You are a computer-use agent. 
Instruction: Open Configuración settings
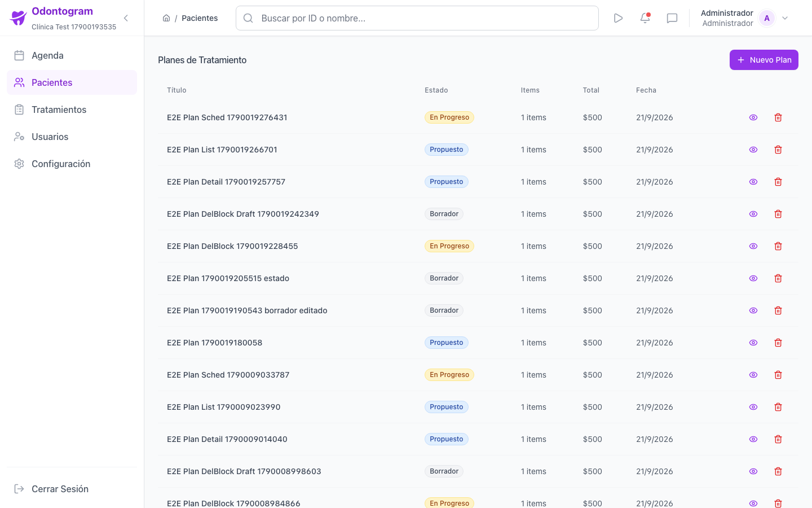(x=72, y=164)
